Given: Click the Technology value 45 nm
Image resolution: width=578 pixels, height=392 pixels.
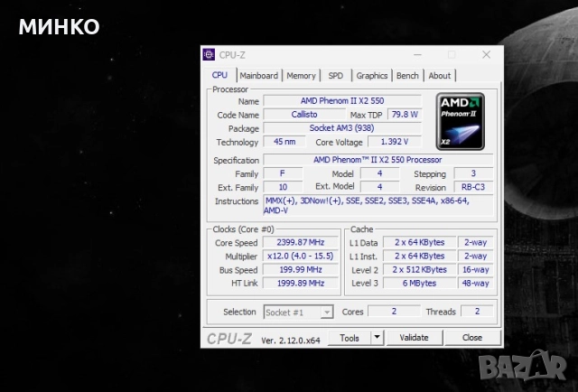Looking at the screenshot, I should tap(284, 142).
